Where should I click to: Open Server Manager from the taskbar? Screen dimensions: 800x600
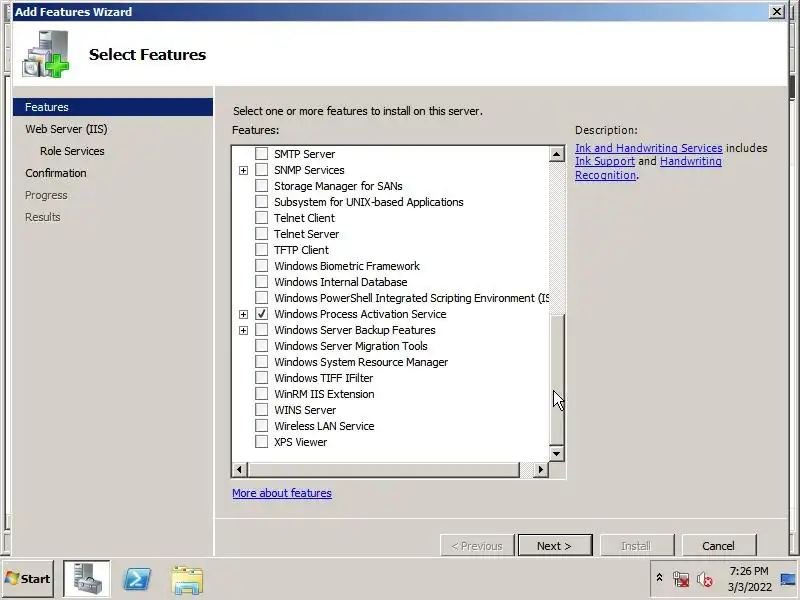86,579
